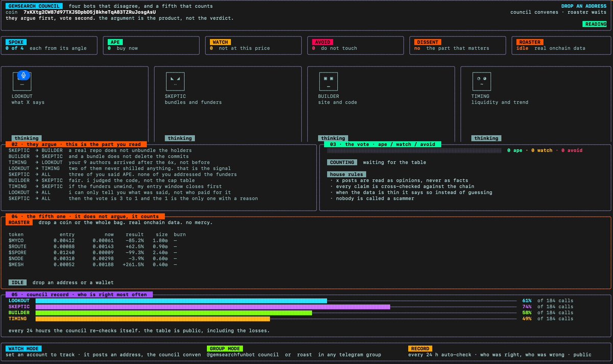Choose the BUILDER bot face avatar
Screen dimensions: 613x364
[x=328, y=82]
